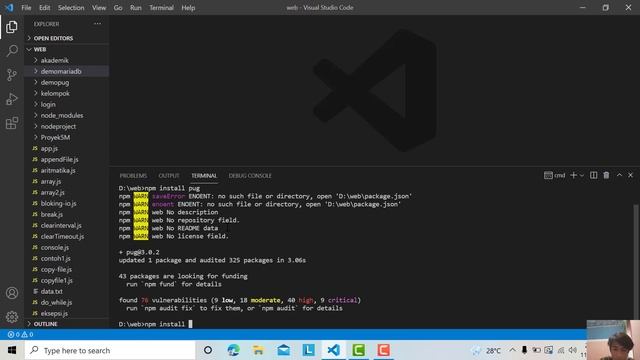640x360 pixels.
Task: Open the Terminal menu
Action: (161, 8)
